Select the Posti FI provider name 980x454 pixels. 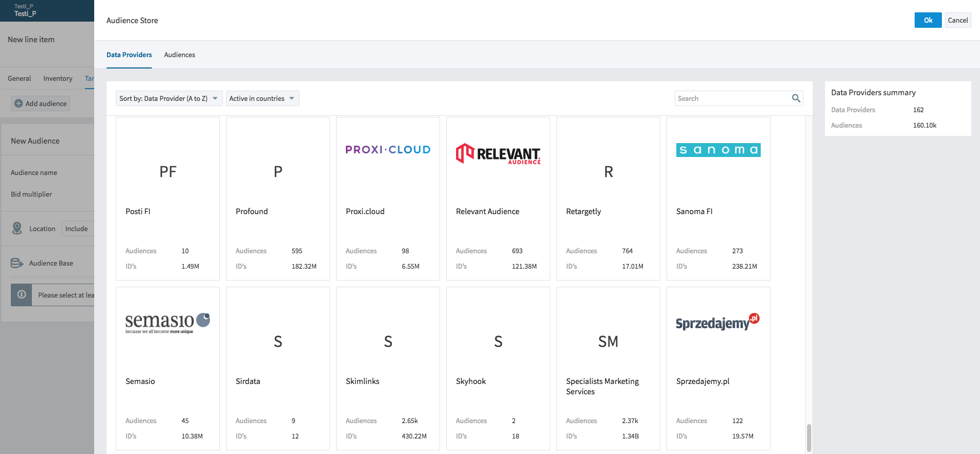pos(138,212)
